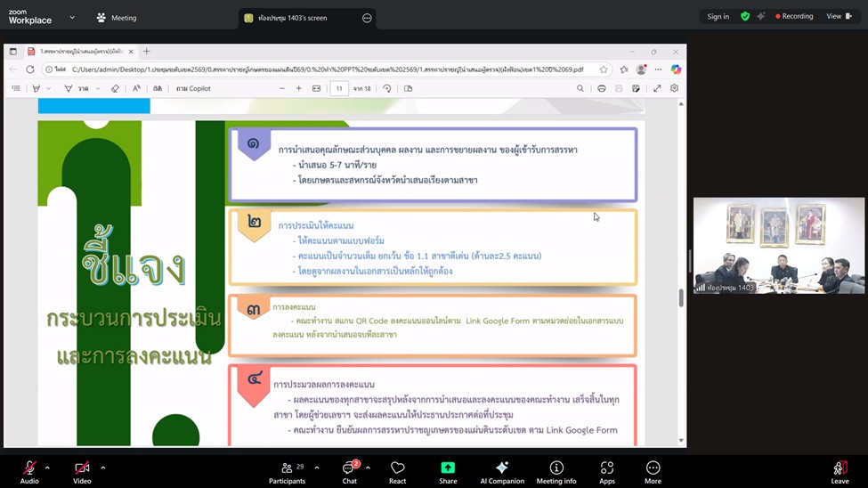Click ถาม Copilot button
The width and height of the screenshot is (868, 488).
tap(193, 88)
